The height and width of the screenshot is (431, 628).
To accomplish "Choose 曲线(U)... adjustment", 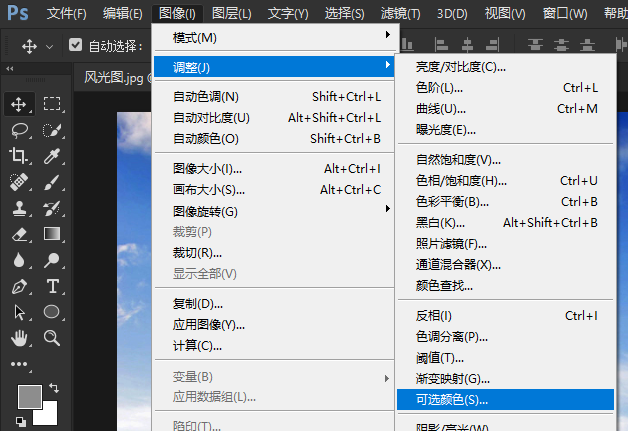I will point(505,109).
